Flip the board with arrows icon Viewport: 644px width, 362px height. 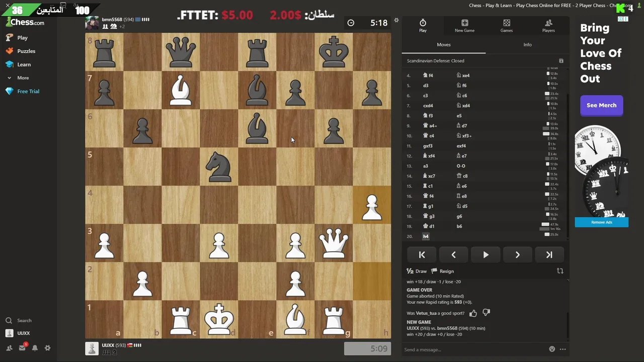(560, 271)
